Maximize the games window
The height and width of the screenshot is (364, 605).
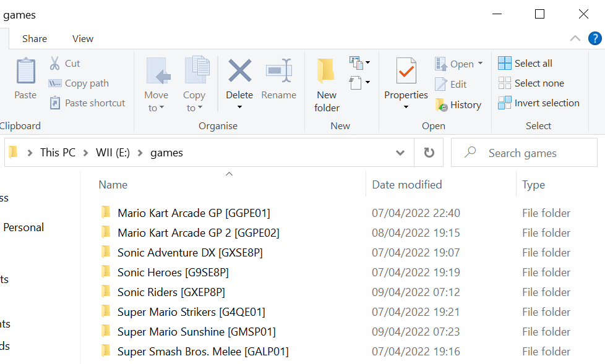539,14
